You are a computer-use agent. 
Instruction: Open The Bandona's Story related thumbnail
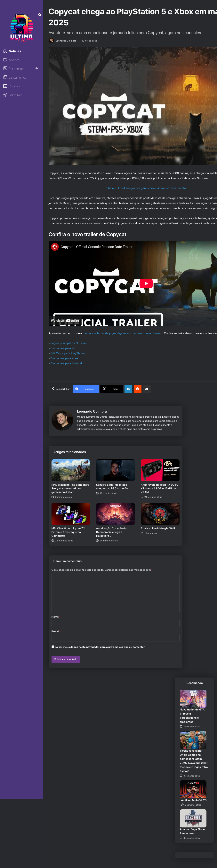(71, 470)
